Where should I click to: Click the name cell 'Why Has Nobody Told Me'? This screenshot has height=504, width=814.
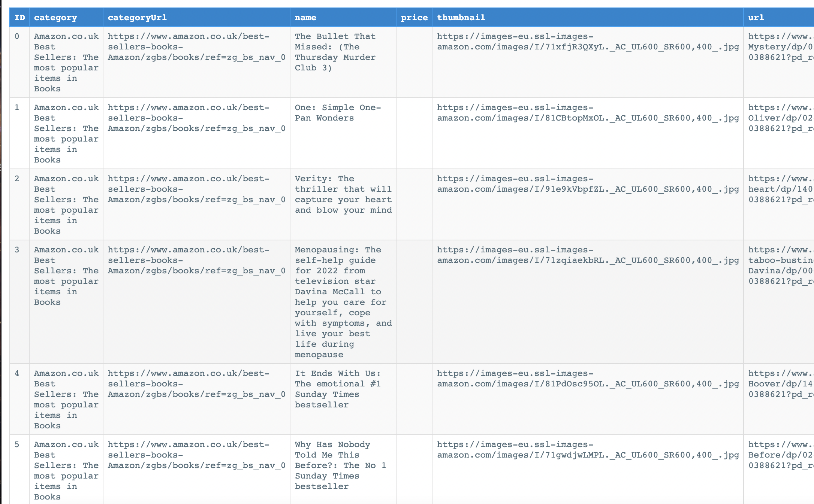pos(343,470)
